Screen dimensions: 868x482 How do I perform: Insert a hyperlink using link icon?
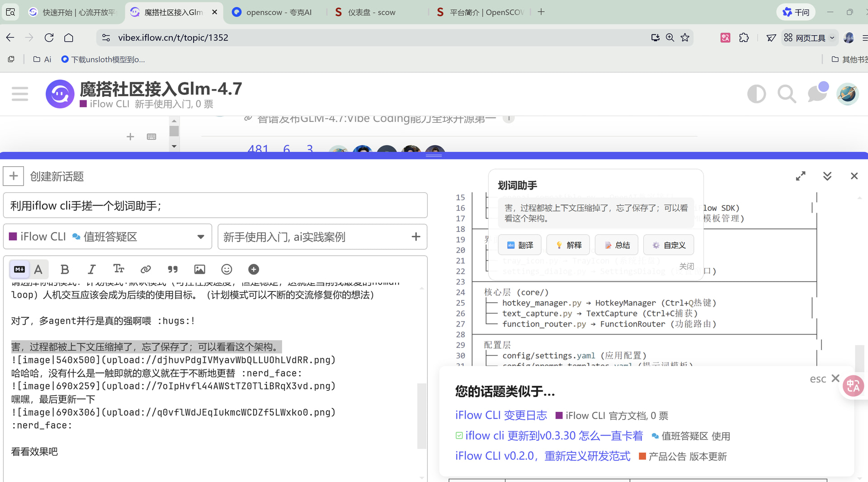point(146,269)
